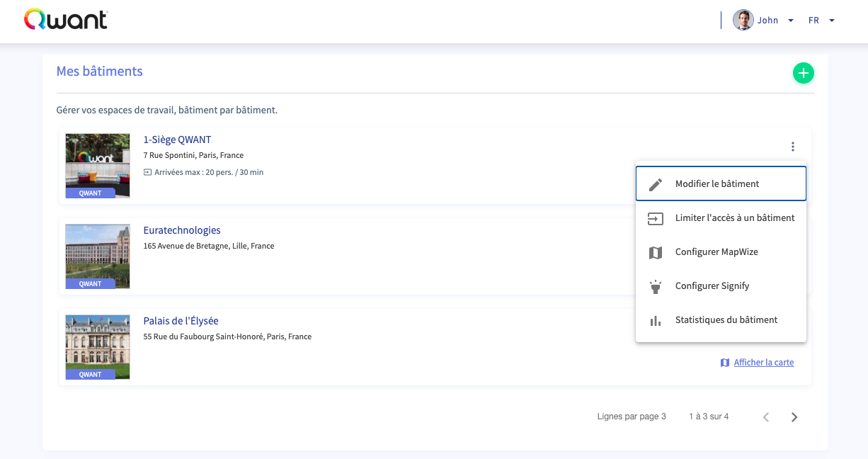868x459 pixels.
Task: Click QWANT badge on Palais de l'Élysée thumbnail
Action: (x=90, y=375)
